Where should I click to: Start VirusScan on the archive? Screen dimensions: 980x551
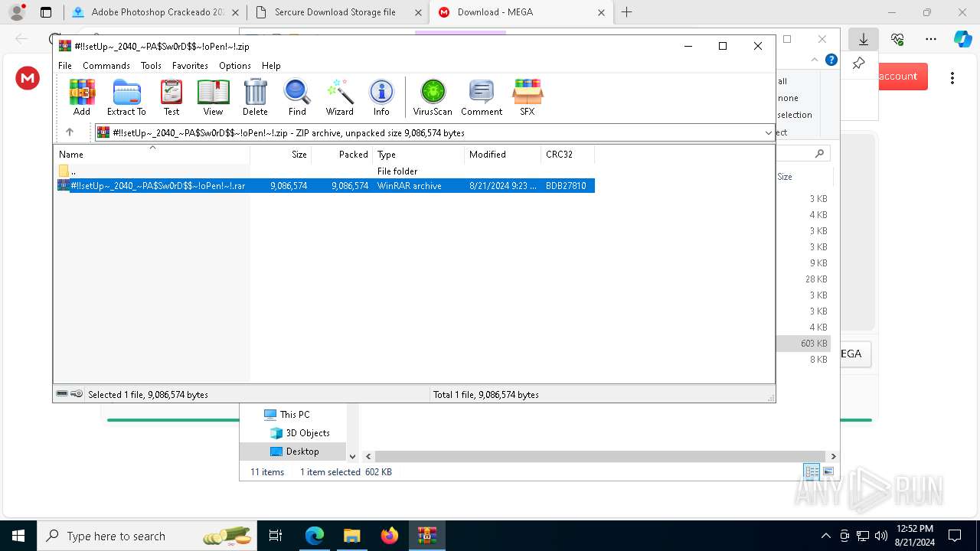pos(433,97)
